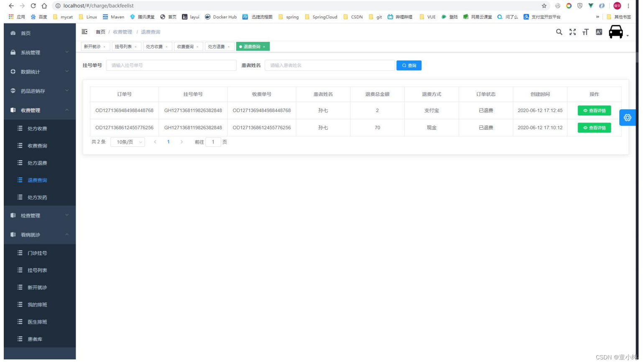Toggle fullscreen via the expand icon
The height and width of the screenshot is (364, 644).
572,32
